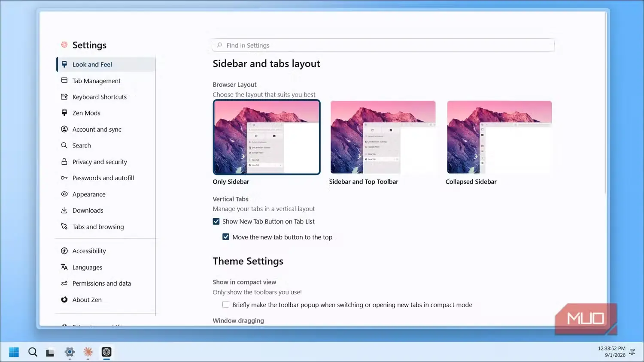Click the Languages translate icon
The width and height of the screenshot is (644, 362).
pos(64,267)
